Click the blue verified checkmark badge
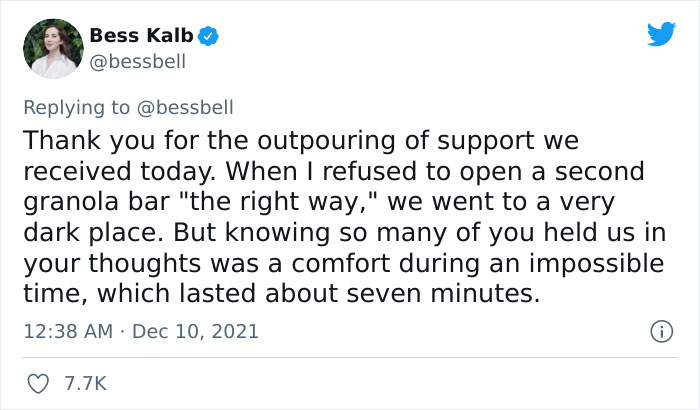The image size is (700, 410). (x=211, y=36)
